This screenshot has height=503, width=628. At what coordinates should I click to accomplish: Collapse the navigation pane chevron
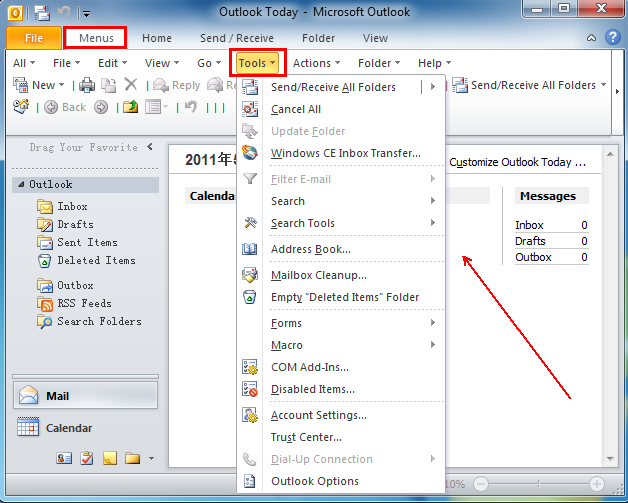150,147
